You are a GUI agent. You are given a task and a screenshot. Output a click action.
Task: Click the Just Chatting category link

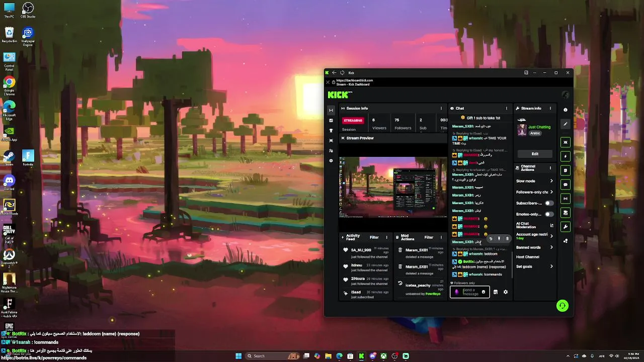539,127
